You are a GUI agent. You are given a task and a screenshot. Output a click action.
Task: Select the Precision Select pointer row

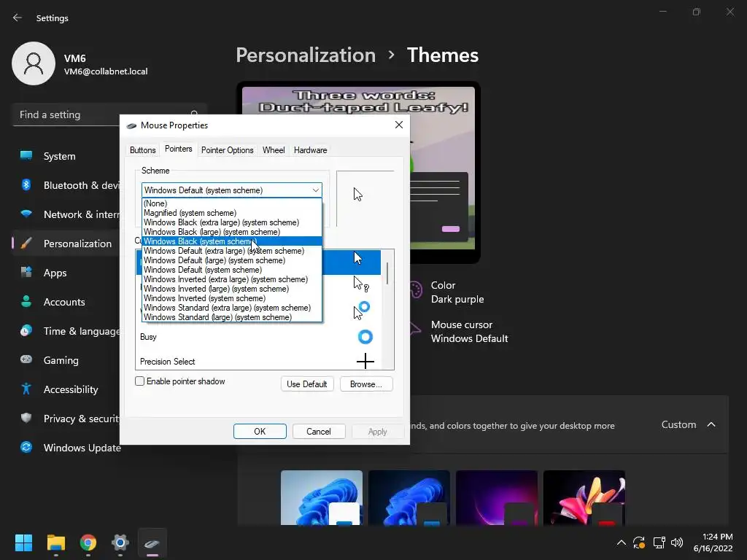tap(259, 362)
